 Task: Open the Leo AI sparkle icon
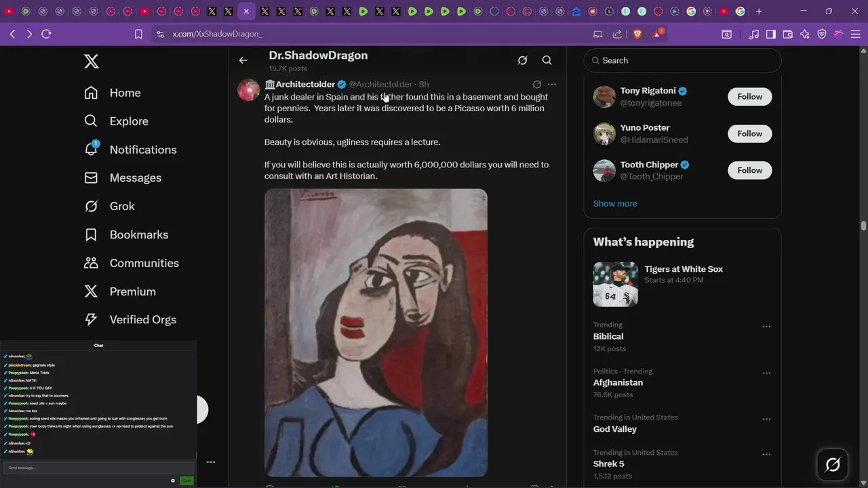[805, 34]
